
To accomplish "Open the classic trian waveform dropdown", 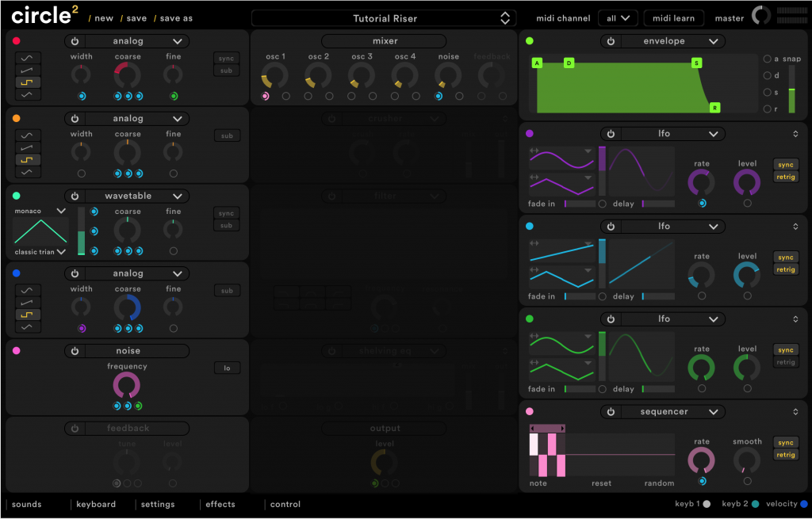I will pyautogui.click(x=40, y=252).
